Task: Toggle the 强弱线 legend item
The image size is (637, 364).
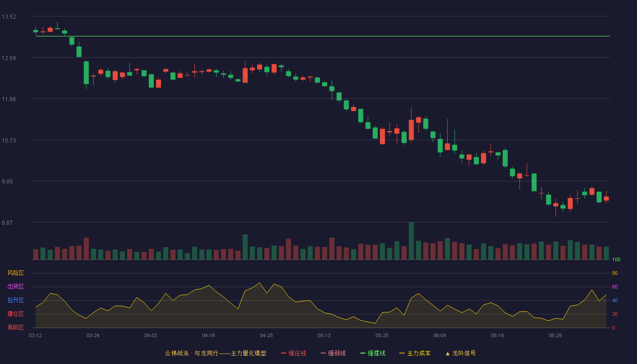Action: point(333,353)
